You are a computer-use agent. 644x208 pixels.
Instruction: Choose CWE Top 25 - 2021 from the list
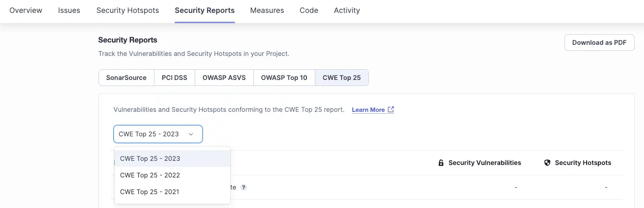click(x=172, y=192)
